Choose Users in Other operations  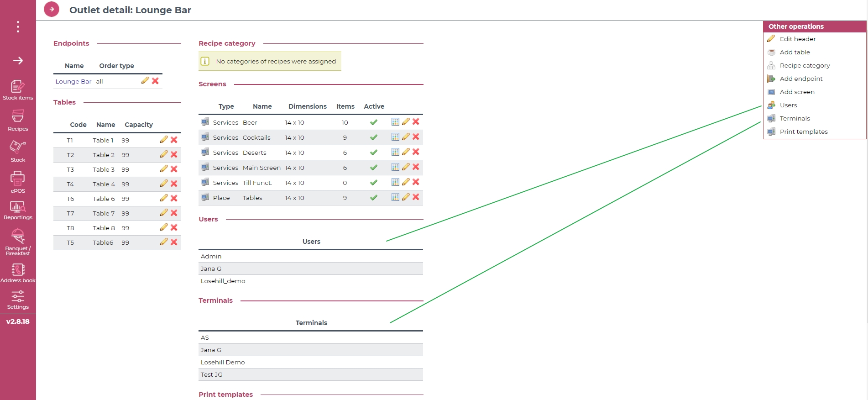[788, 105]
